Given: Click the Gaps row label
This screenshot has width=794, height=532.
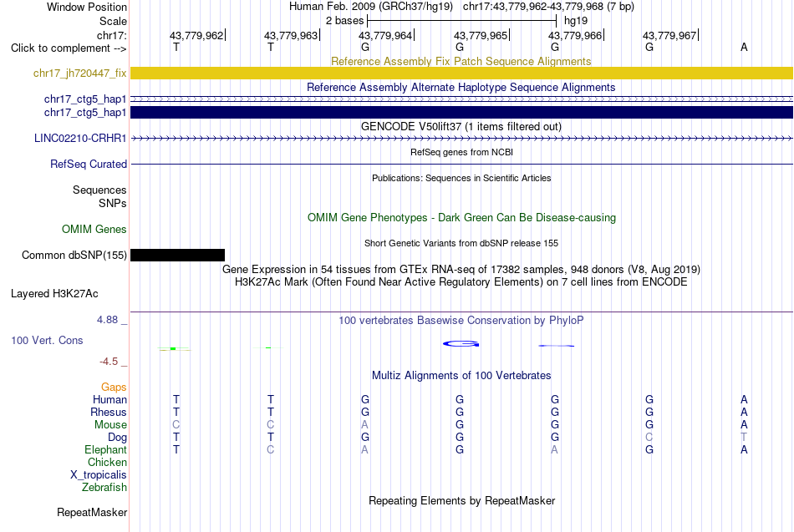Looking at the screenshot, I should tap(114, 388).
